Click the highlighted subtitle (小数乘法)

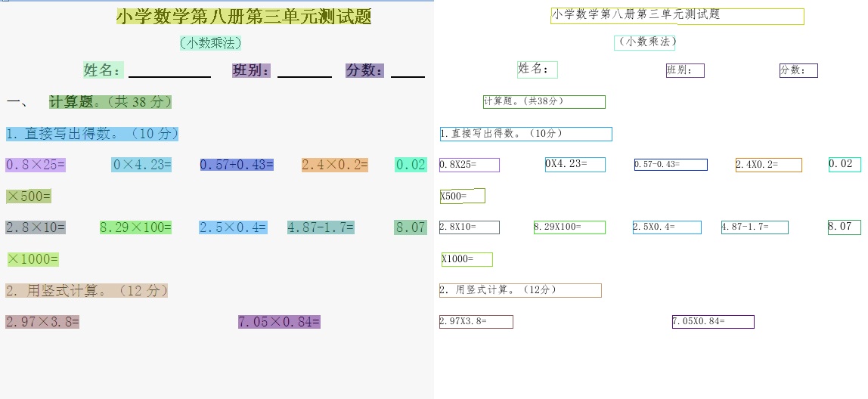pos(211,43)
